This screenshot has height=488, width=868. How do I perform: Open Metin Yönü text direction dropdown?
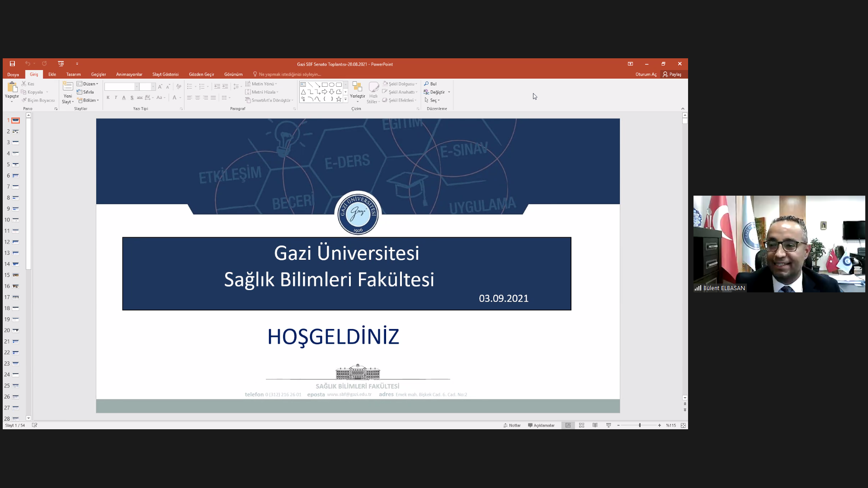coord(261,84)
